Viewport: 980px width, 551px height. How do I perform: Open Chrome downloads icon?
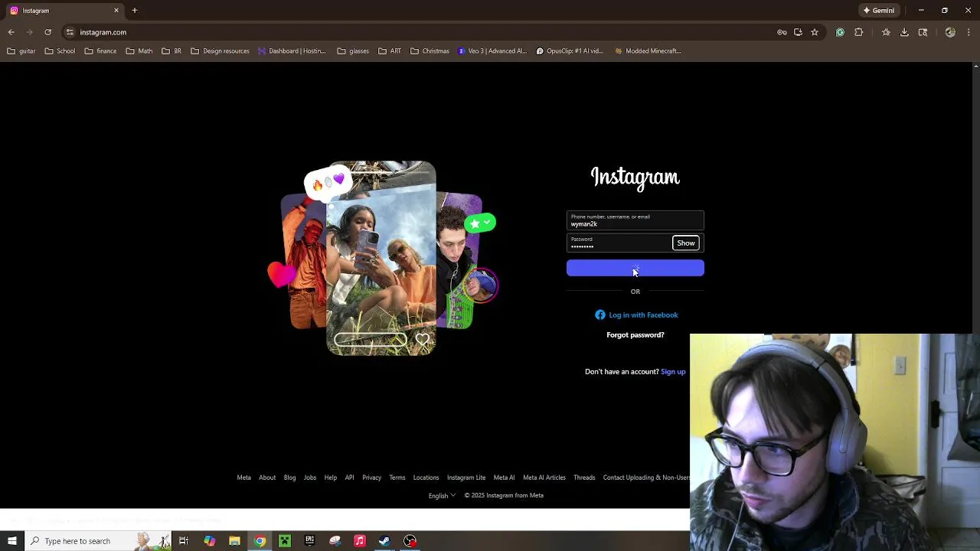click(904, 32)
